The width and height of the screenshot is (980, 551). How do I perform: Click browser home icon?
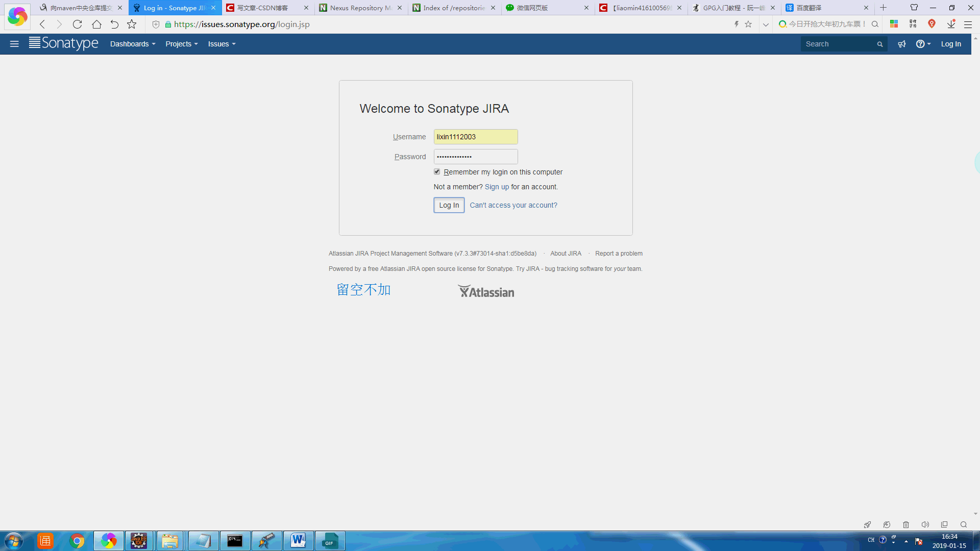96,24
